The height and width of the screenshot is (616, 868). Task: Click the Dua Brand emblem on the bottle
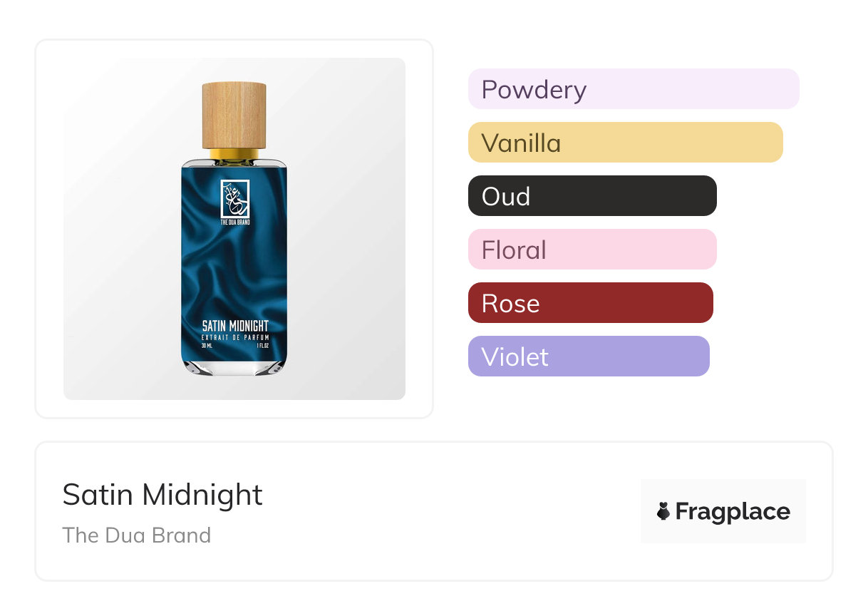click(x=234, y=198)
